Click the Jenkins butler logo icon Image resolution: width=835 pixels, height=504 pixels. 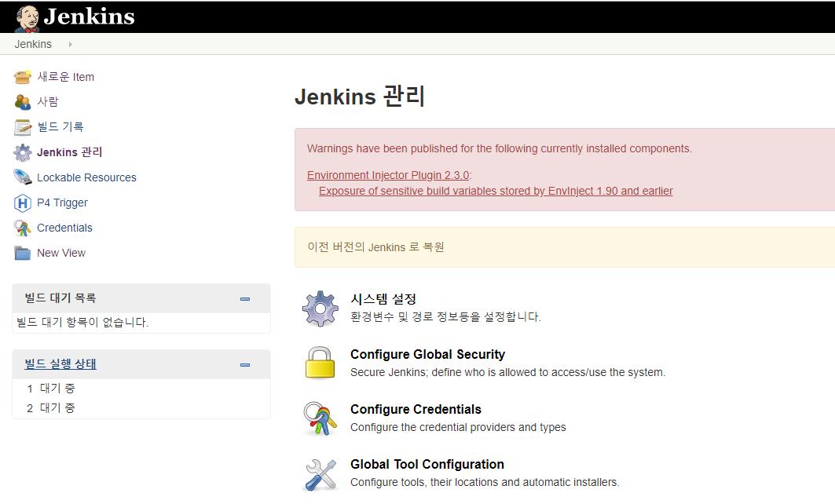27,19
